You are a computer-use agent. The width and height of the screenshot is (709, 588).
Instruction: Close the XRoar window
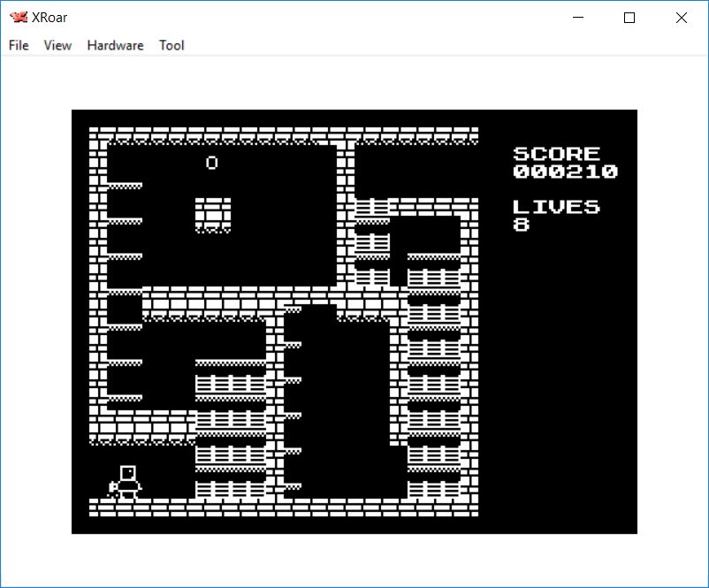point(681,18)
